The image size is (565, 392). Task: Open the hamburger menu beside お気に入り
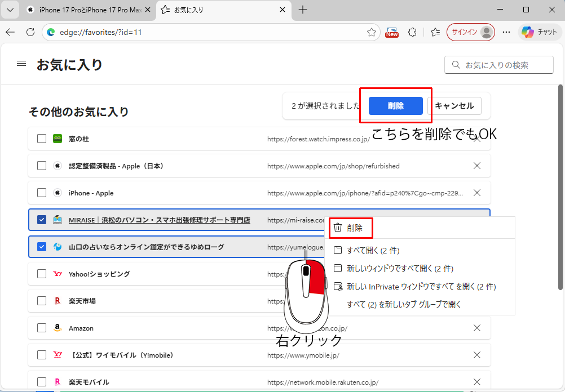[x=21, y=64]
